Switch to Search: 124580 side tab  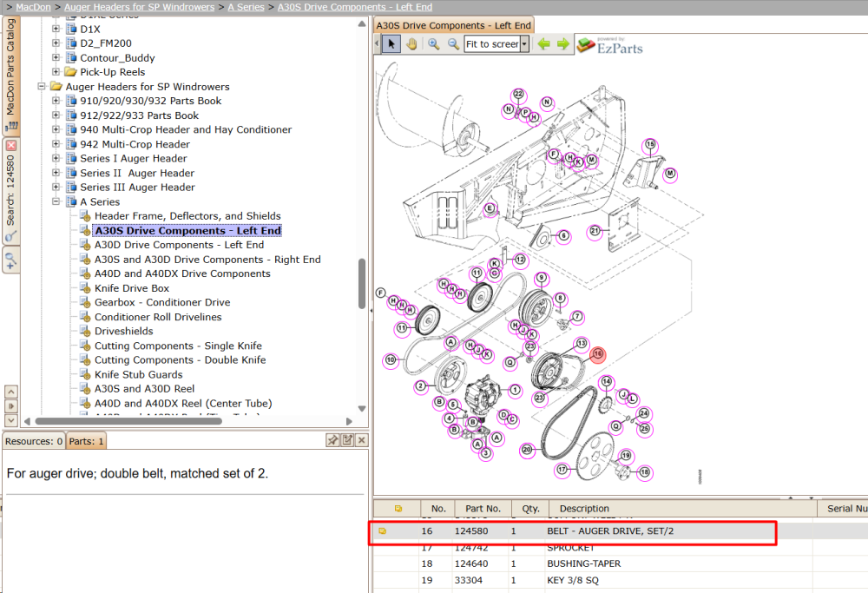tap(11, 191)
